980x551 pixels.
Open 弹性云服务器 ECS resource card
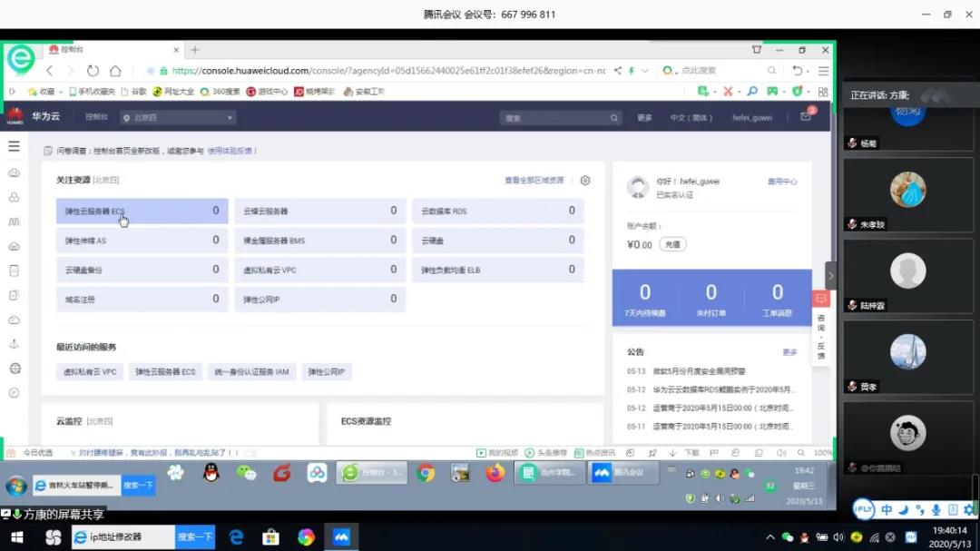(142, 211)
